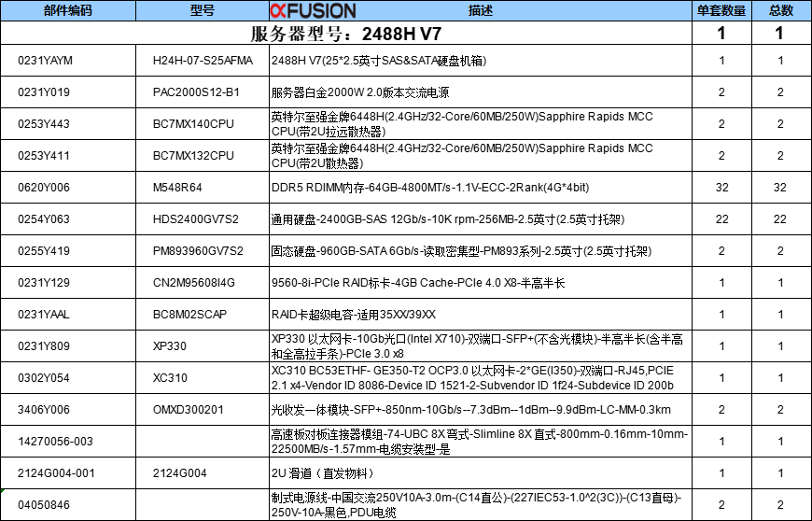This screenshot has height=521, width=812.
Task: Click the 制式电源线 PDU cable description
Action: pos(476,504)
